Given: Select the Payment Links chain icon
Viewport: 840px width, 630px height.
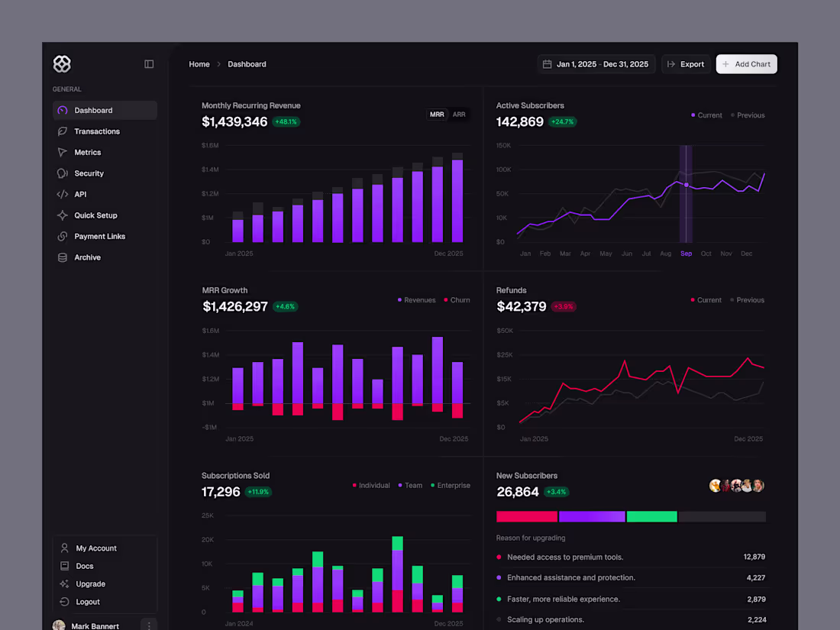Looking at the screenshot, I should tap(63, 236).
